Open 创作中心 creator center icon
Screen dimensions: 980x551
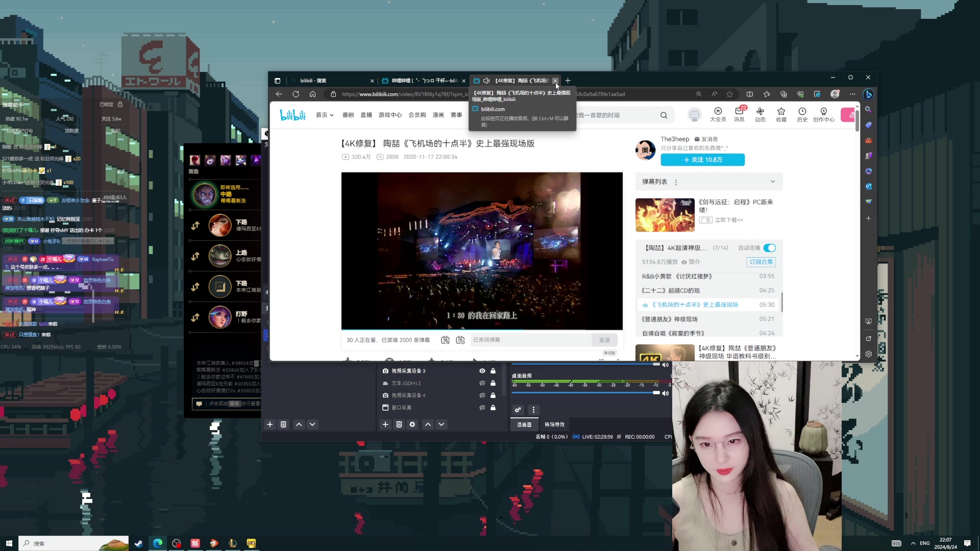pyautogui.click(x=823, y=115)
